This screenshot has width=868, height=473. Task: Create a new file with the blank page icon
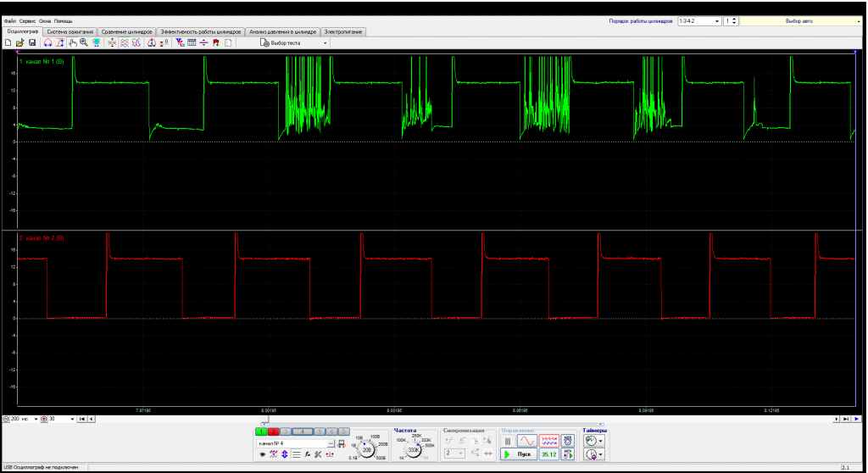pyautogui.click(x=8, y=42)
